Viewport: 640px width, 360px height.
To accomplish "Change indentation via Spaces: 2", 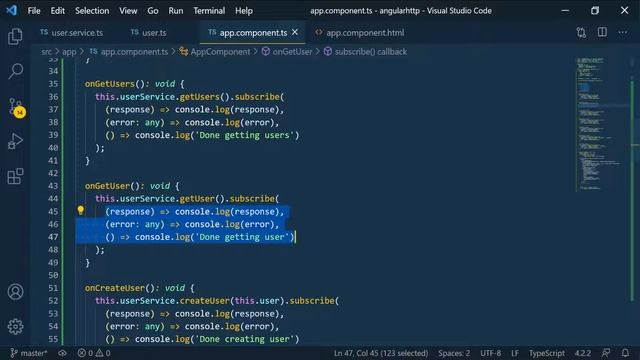I will pyautogui.click(x=454, y=353).
